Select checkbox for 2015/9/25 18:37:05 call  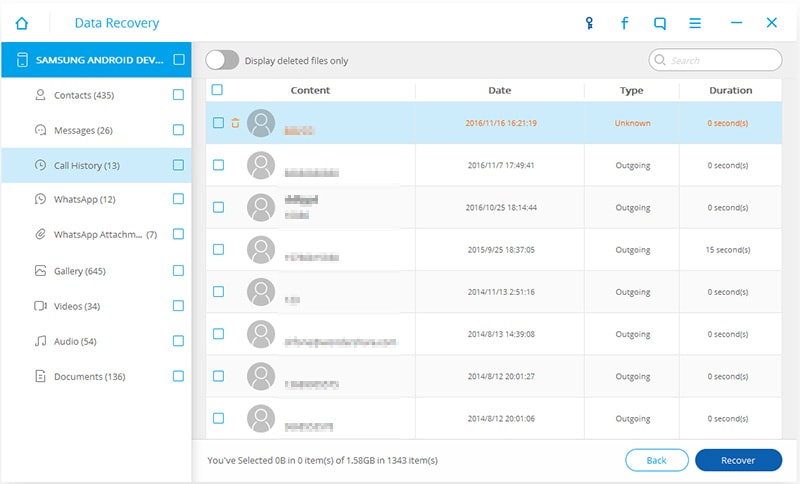(x=218, y=249)
